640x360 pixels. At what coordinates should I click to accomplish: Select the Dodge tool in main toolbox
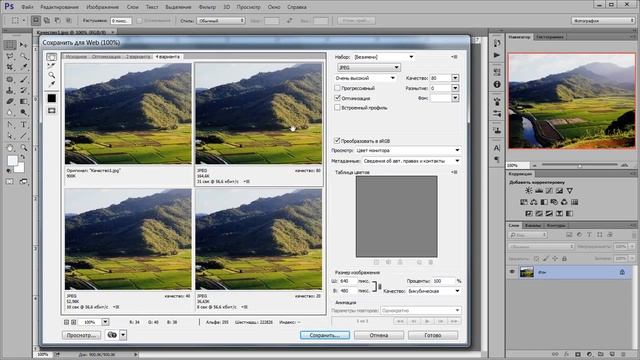pos(23,113)
